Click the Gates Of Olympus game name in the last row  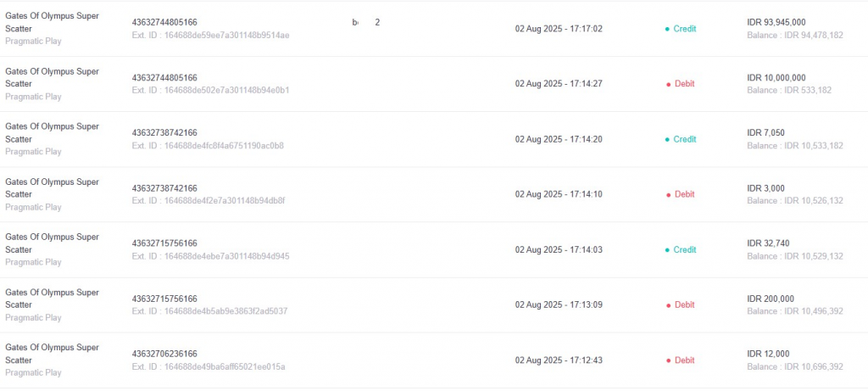pos(52,354)
